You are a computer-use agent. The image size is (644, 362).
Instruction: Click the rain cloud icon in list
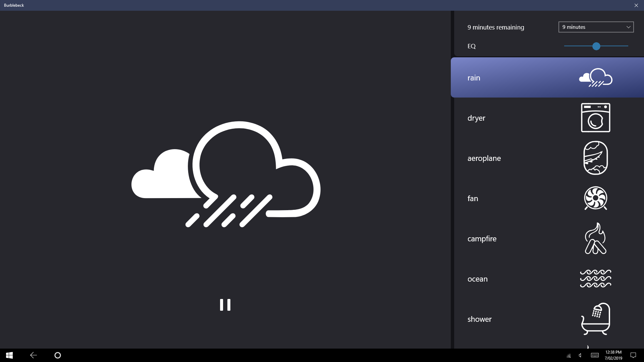tap(595, 78)
